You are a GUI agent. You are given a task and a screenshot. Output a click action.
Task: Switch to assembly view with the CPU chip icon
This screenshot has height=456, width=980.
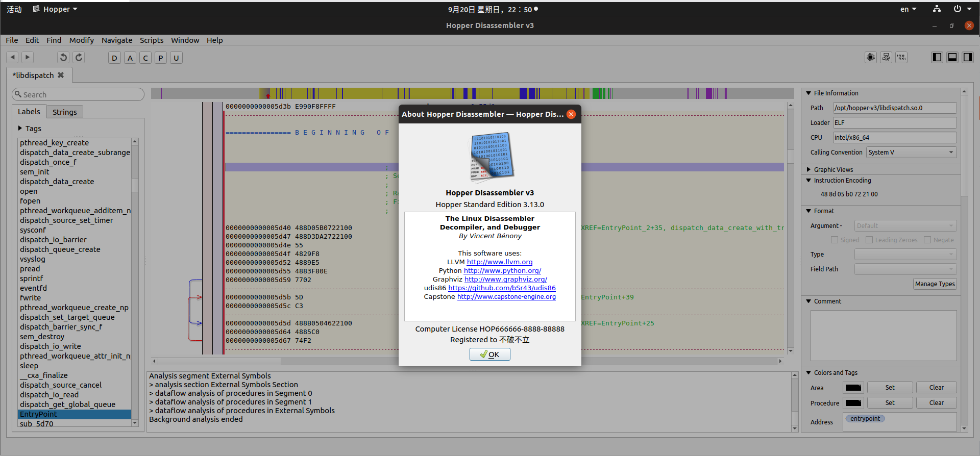tap(871, 58)
